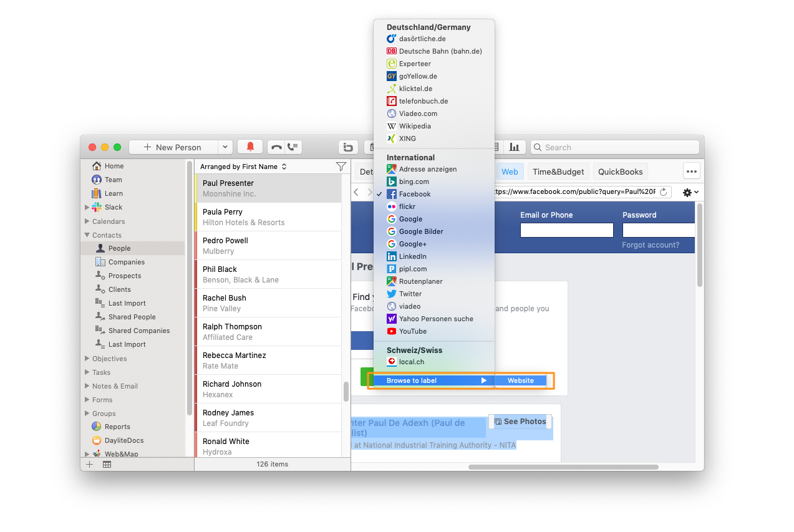
Task: Expand the Forms sidebar section
Action: [87, 400]
